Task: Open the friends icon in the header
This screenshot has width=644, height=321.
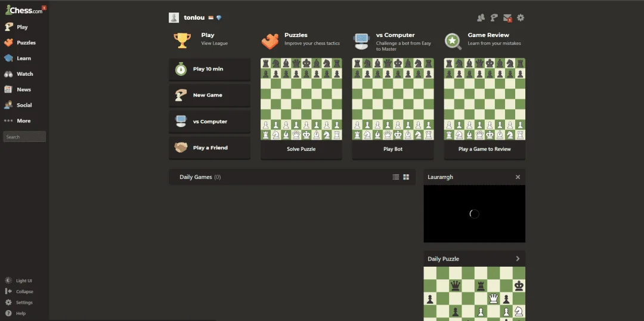Action: [481, 18]
